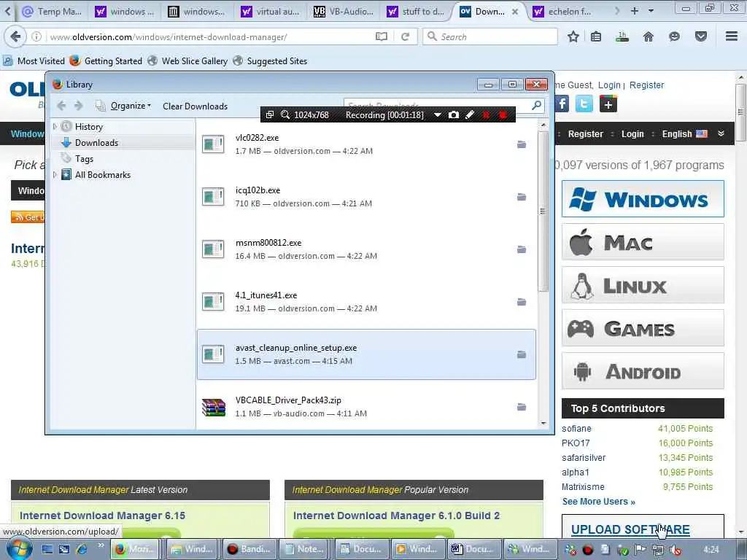Viewport: 747px width, 560px height.
Task: Select Tags in Library sidebar
Action: point(85,158)
